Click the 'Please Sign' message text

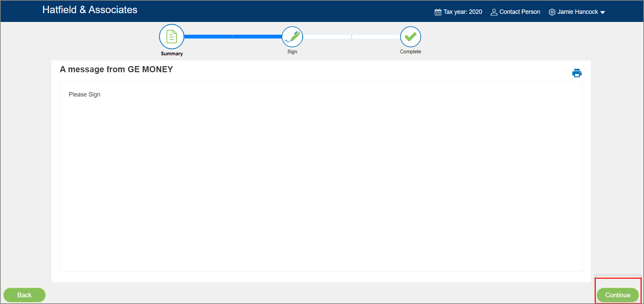84,94
